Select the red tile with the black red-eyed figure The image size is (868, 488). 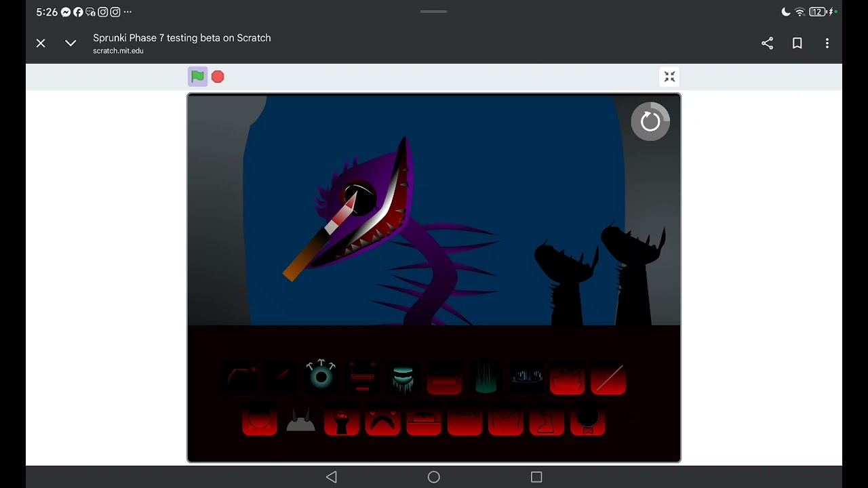[342, 419]
